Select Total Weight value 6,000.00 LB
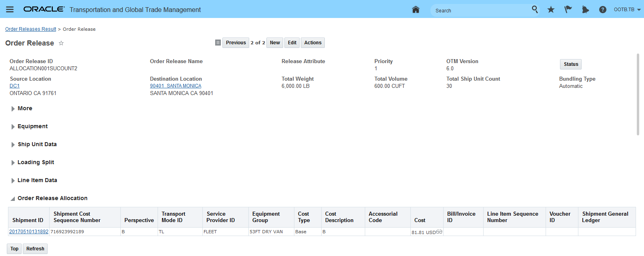Screen dimensions: 644x256 (296, 86)
